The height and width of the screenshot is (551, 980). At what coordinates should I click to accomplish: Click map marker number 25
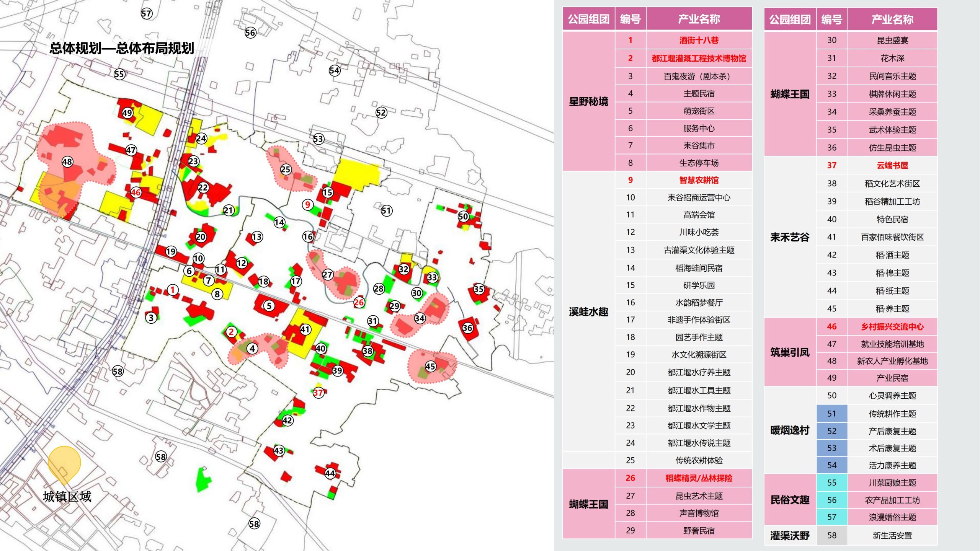tap(286, 170)
